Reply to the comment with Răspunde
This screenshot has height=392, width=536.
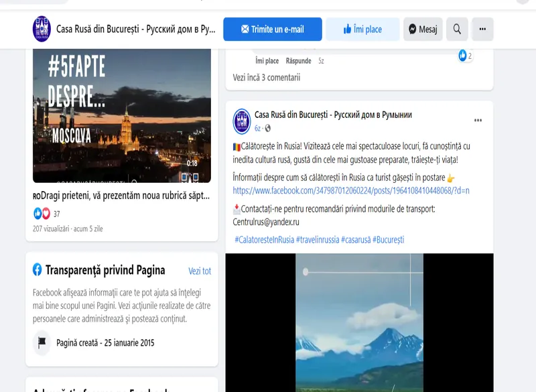(x=298, y=61)
